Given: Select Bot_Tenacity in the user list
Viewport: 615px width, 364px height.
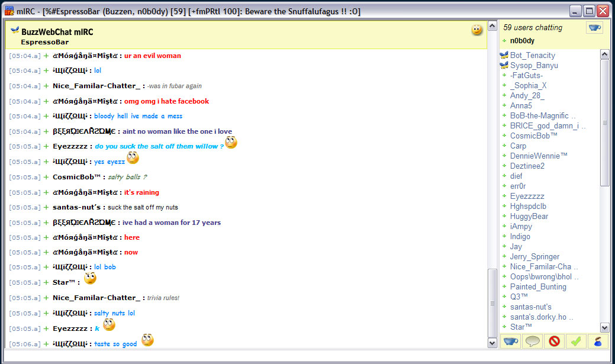Looking at the screenshot, I should pyautogui.click(x=532, y=55).
